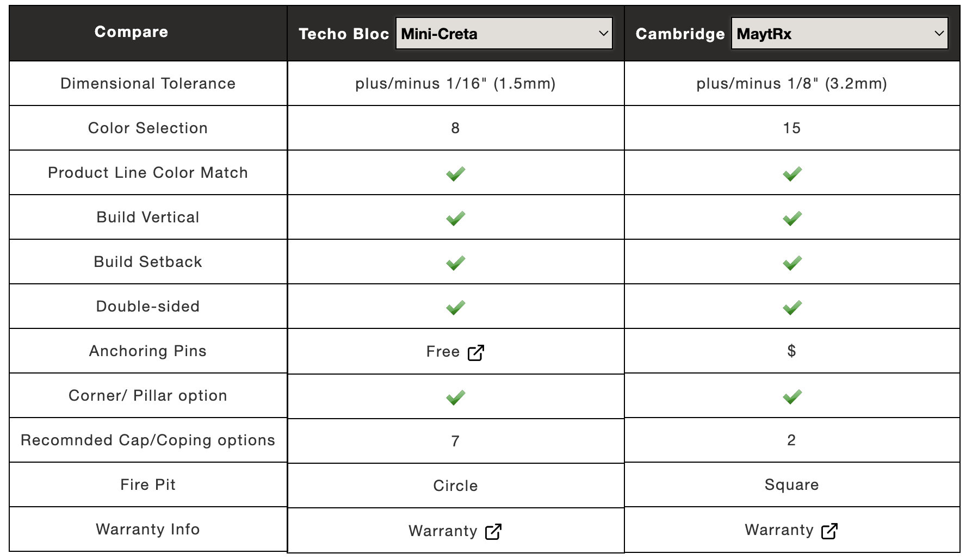Open the Cambridge Warranty link

click(x=791, y=530)
